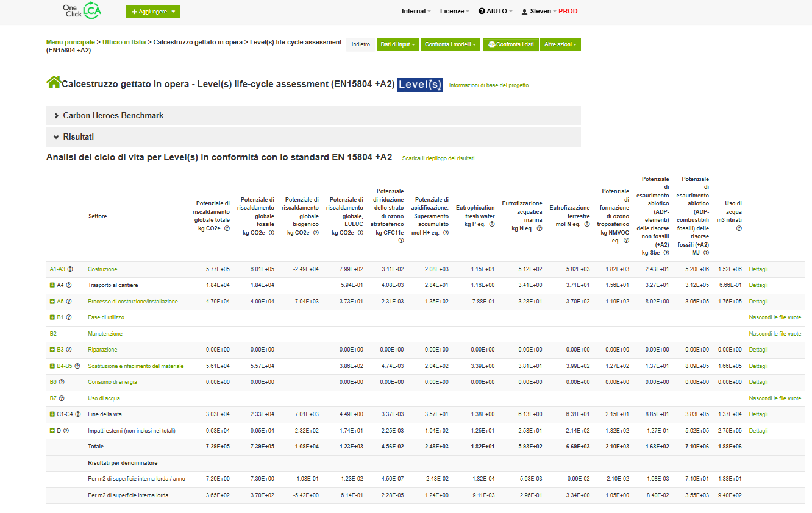This screenshot has width=812, height=513.
Task: Click the Indietro button
Action: pos(361,44)
